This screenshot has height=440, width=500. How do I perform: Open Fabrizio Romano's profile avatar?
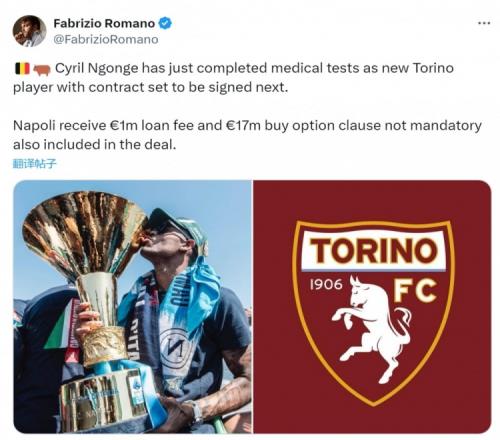pyautogui.click(x=29, y=31)
